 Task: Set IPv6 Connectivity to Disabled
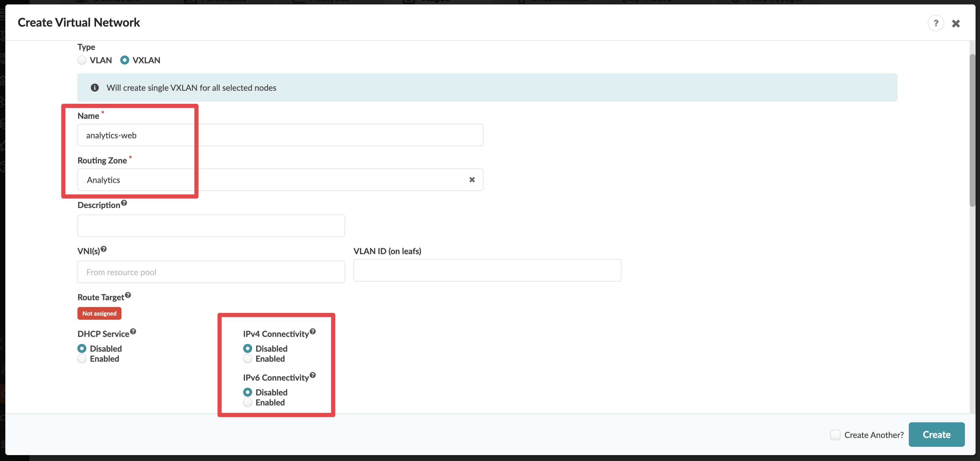[248, 392]
